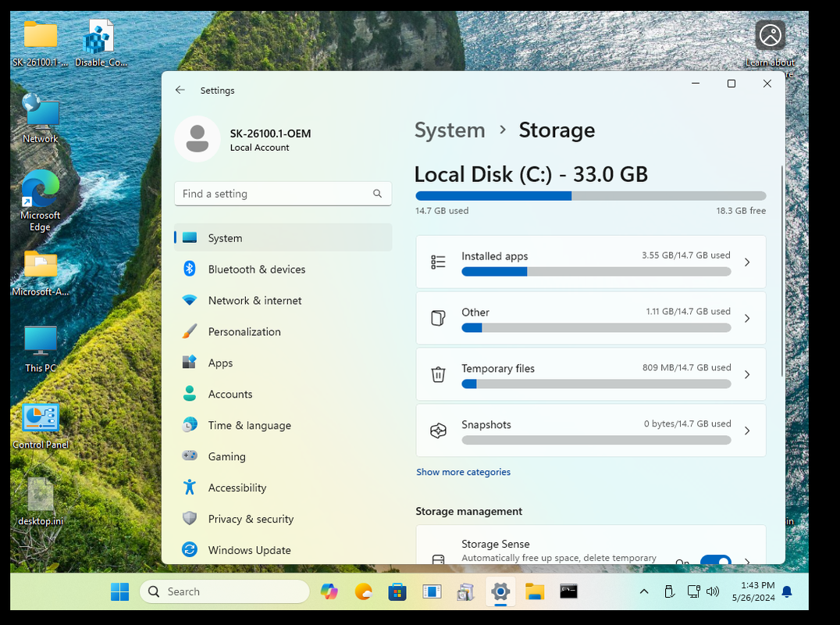Select the System monitor icon in sidebar
Screen dimensions: 840x625
190,237
